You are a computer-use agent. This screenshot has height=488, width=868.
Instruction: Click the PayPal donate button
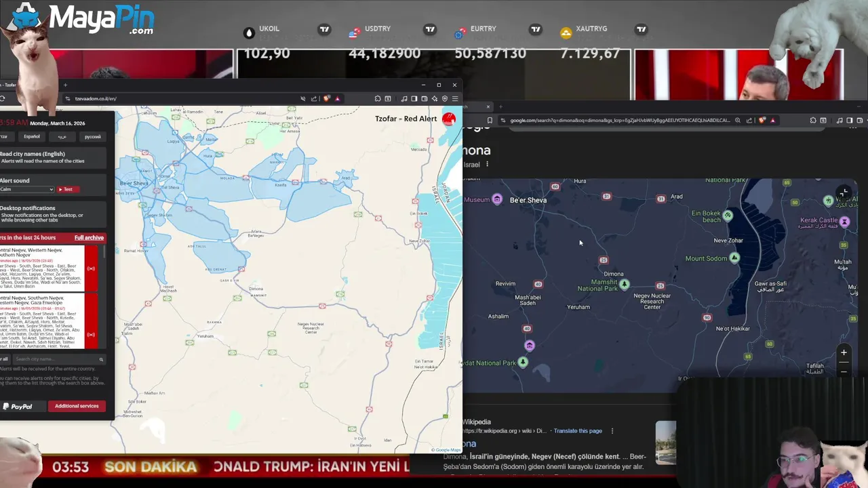click(x=22, y=406)
